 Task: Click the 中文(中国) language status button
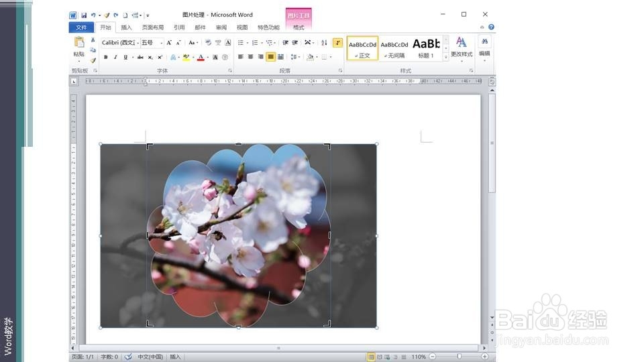click(x=150, y=357)
